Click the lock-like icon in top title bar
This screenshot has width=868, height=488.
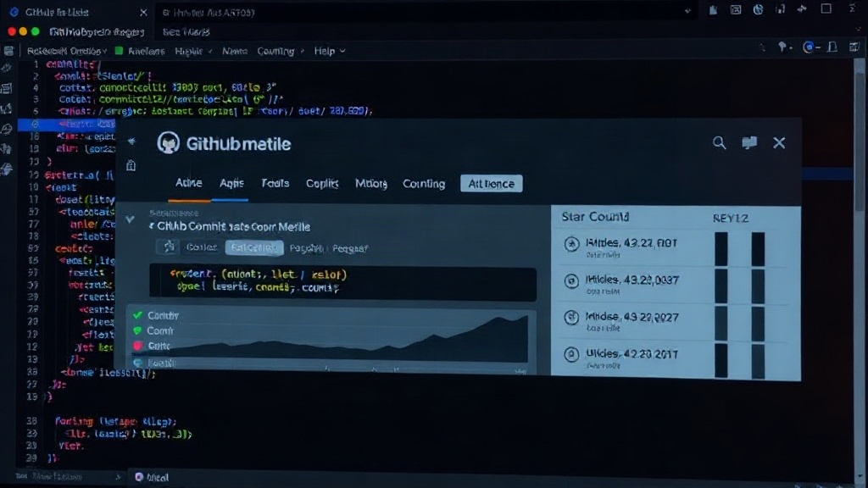click(781, 8)
